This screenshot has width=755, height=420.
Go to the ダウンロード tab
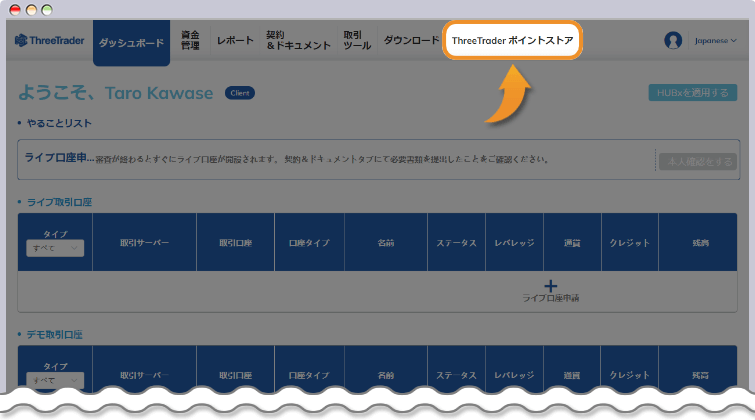pyautogui.click(x=411, y=40)
